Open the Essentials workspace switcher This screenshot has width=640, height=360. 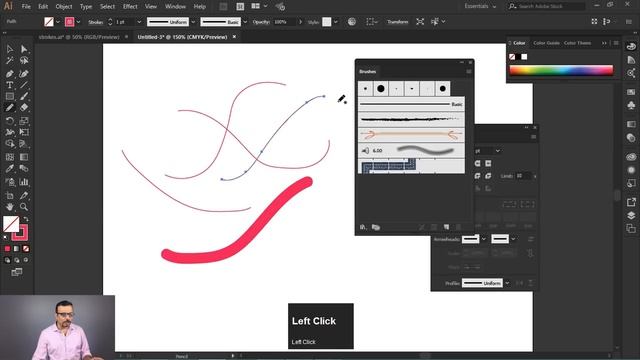pos(480,6)
